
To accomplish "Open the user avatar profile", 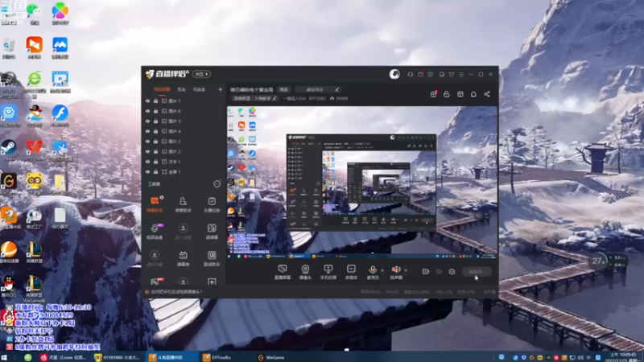I will pos(394,74).
